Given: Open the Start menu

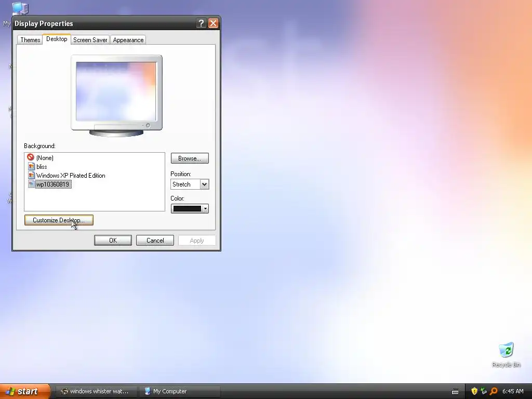Looking at the screenshot, I should click(24, 391).
